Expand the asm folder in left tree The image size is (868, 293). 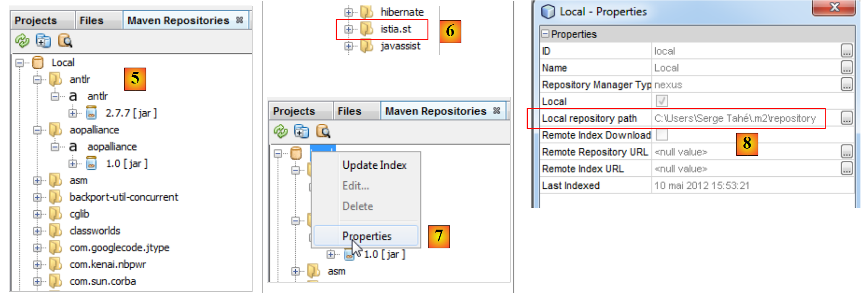[37, 181]
